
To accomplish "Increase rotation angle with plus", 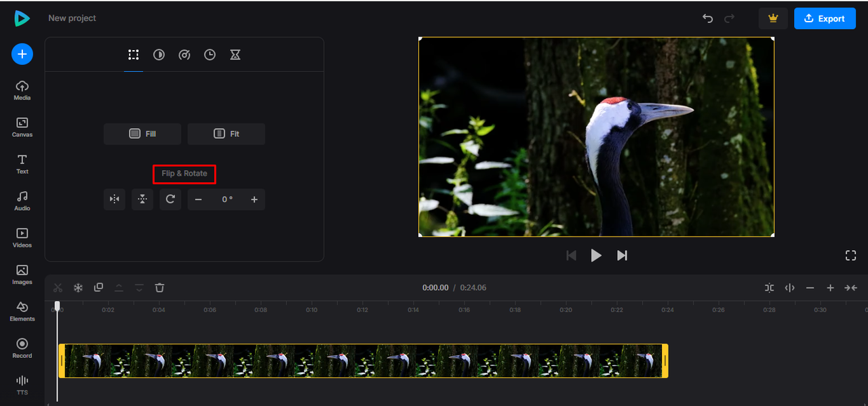I will click(x=254, y=199).
